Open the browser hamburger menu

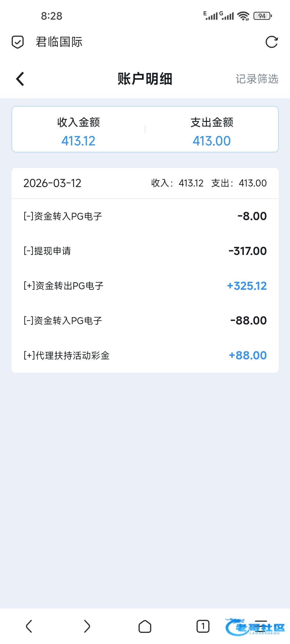pos(260,626)
